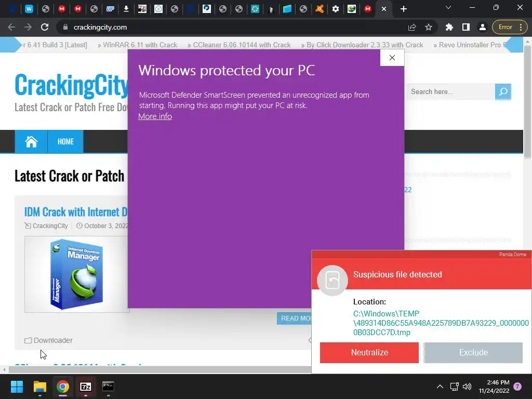Close the current active tab
This screenshot has height=399, width=532.
pos(384,9)
